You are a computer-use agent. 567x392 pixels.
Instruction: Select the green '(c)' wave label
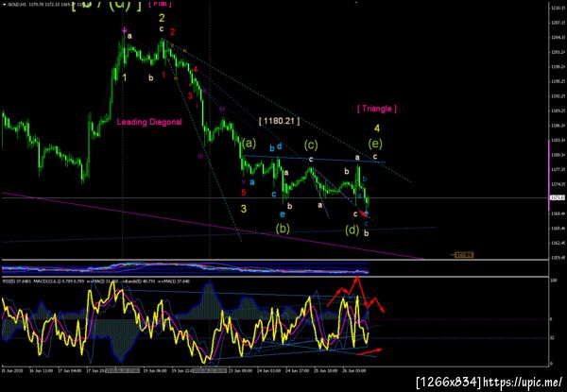point(311,145)
